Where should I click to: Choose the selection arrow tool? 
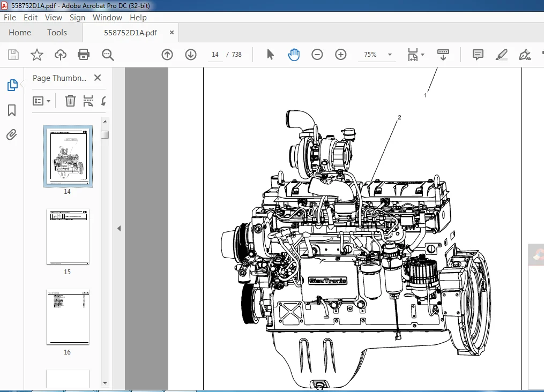tap(270, 55)
